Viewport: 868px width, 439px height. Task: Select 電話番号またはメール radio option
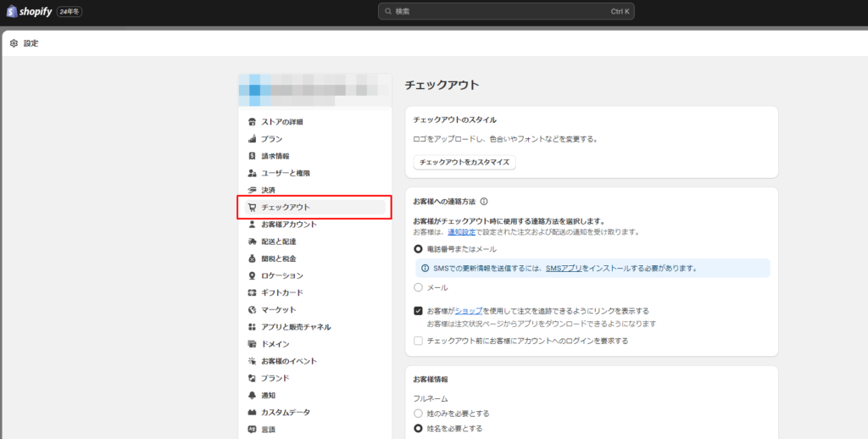point(418,249)
